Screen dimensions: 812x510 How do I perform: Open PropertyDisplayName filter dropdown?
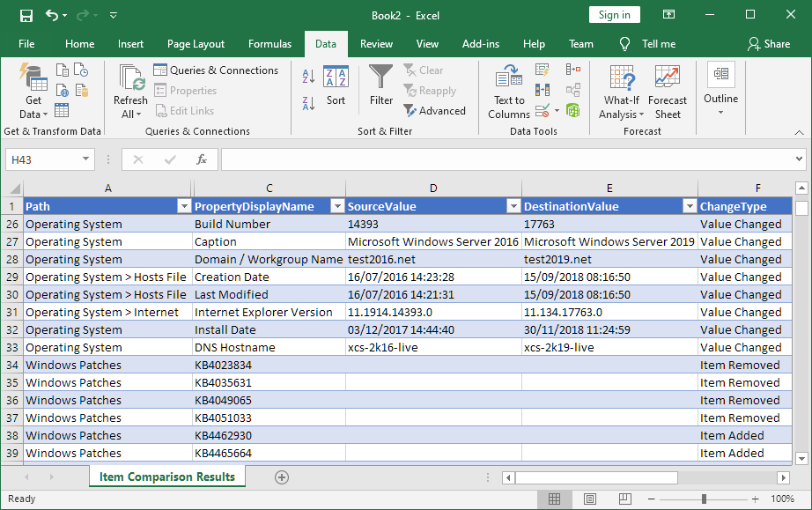(x=337, y=207)
